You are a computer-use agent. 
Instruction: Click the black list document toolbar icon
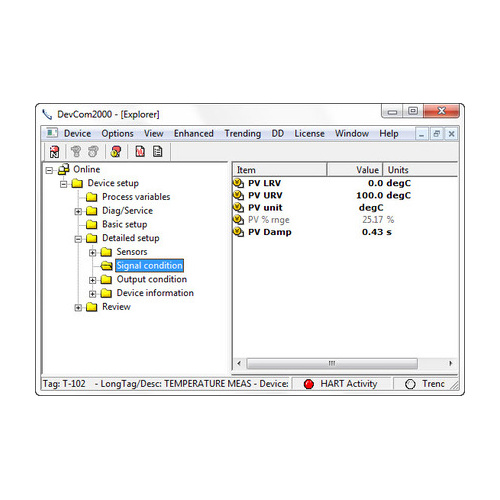[157, 152]
